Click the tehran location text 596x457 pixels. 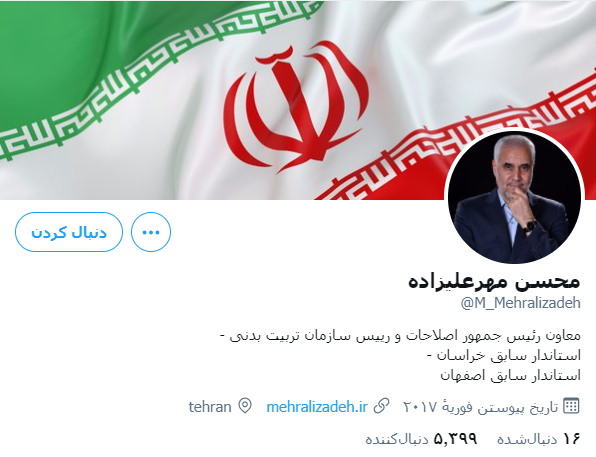pos(210,407)
